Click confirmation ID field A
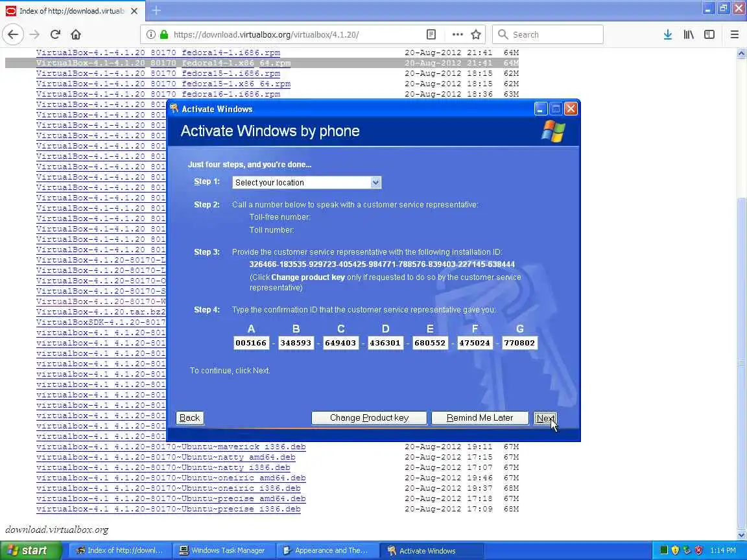 tap(251, 343)
